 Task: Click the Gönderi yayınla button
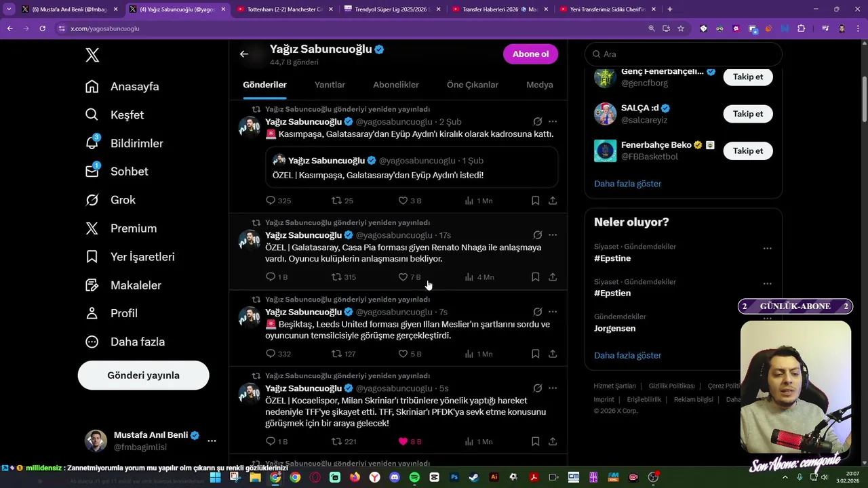coord(143,375)
